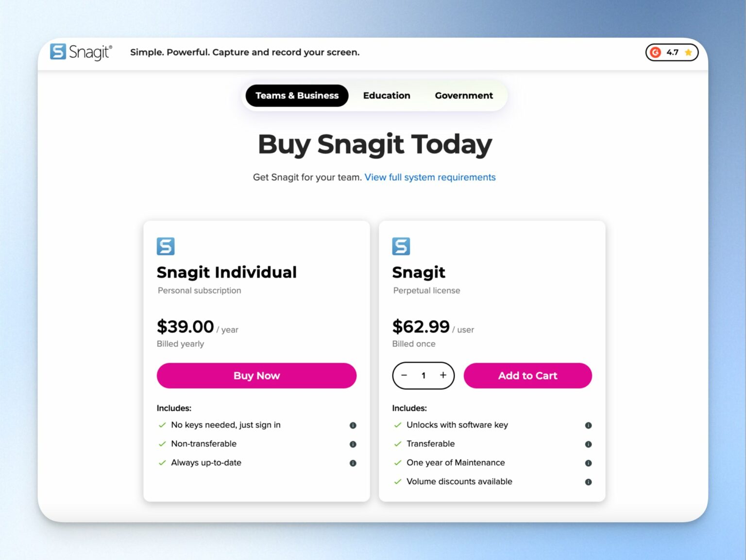
Task: Show details for 'Unlocks with software key'
Action: [588, 425]
